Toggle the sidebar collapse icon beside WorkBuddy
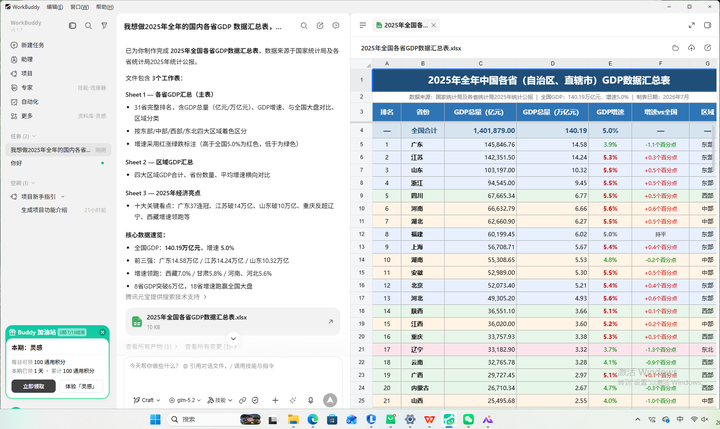Image resolution: width=720 pixels, height=429 pixels. tap(73, 26)
